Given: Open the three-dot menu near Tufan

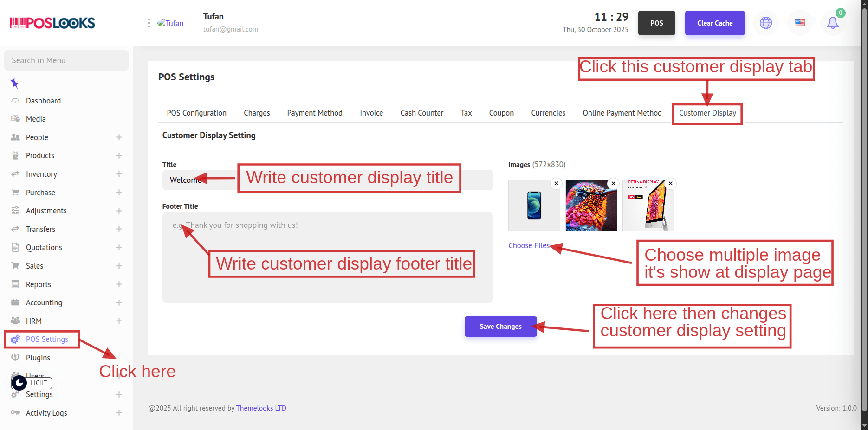Looking at the screenshot, I should click(149, 23).
